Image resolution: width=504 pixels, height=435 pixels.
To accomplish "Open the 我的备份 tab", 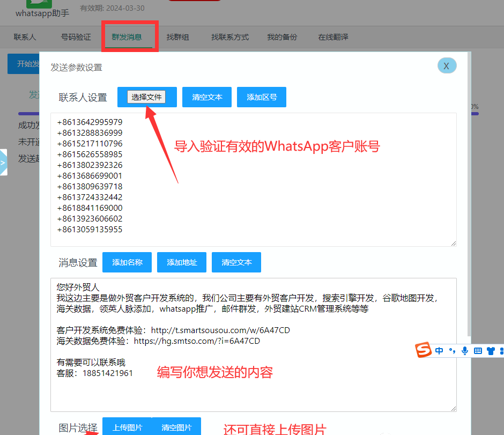I will click(282, 38).
